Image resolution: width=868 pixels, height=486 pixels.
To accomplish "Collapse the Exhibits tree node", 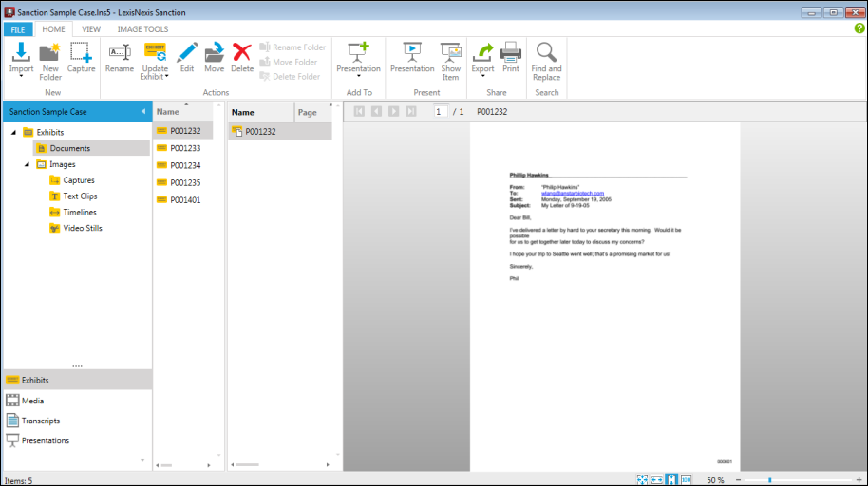I will coord(14,132).
